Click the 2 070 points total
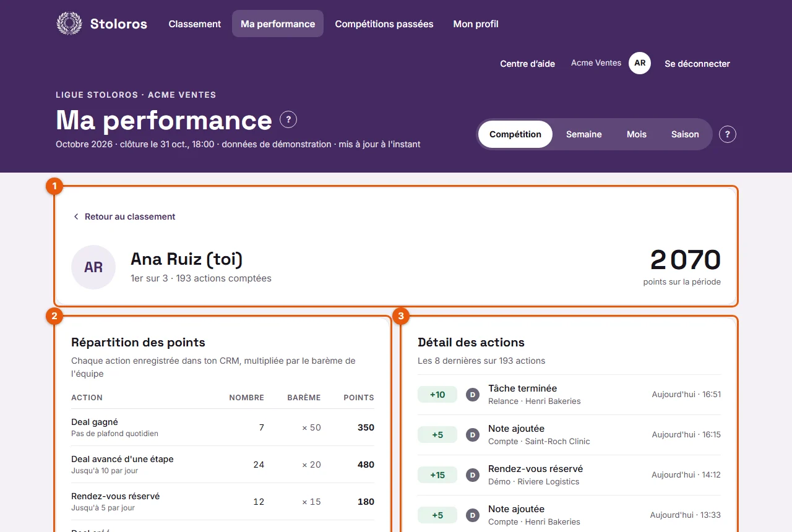 [x=686, y=260]
